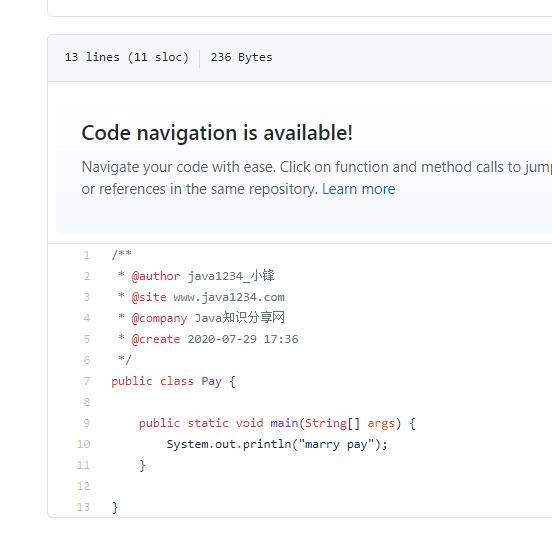Click the 'println' method call
This screenshot has width=552, height=534.
tap(267, 444)
